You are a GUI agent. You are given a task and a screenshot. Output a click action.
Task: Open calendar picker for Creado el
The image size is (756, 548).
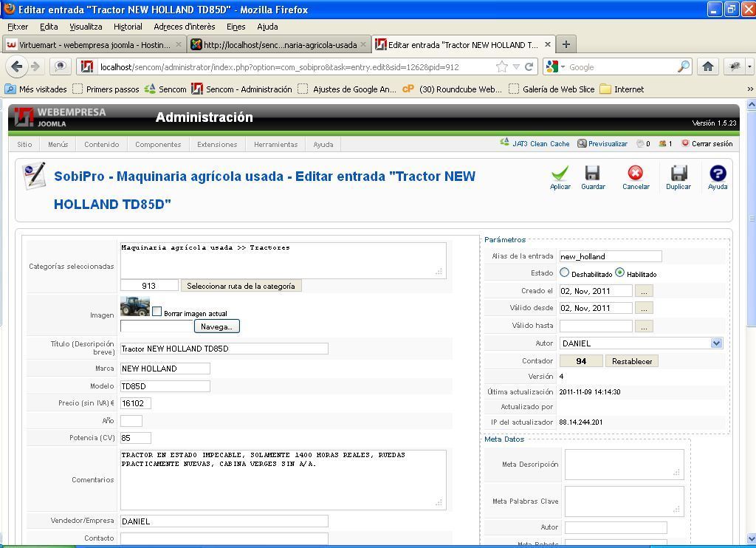click(644, 291)
